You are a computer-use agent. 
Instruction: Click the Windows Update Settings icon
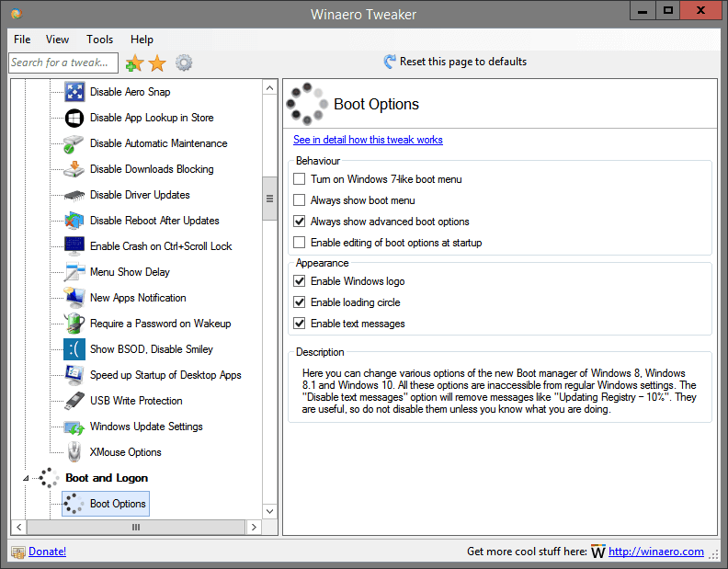point(74,427)
